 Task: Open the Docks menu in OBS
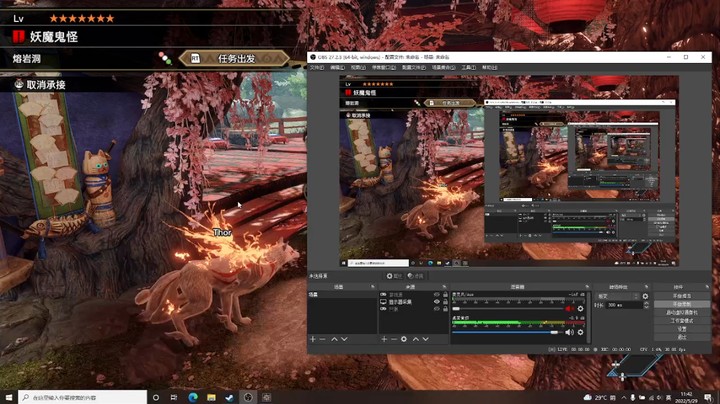383,67
